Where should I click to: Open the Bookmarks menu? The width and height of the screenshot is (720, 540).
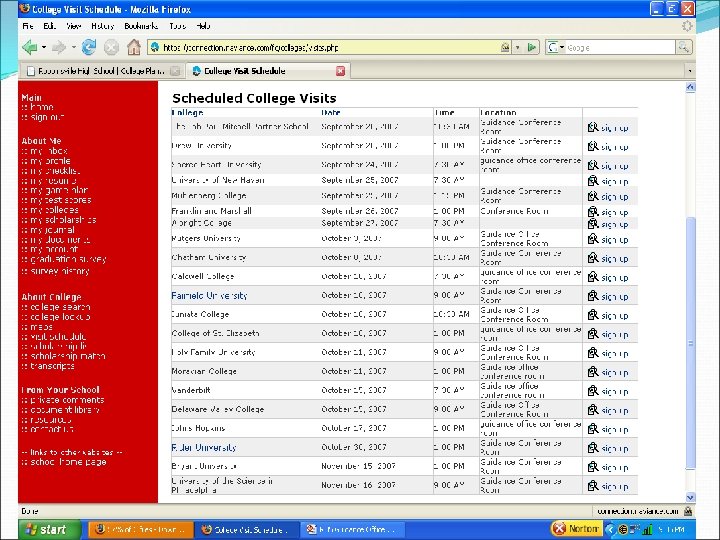(x=141, y=26)
